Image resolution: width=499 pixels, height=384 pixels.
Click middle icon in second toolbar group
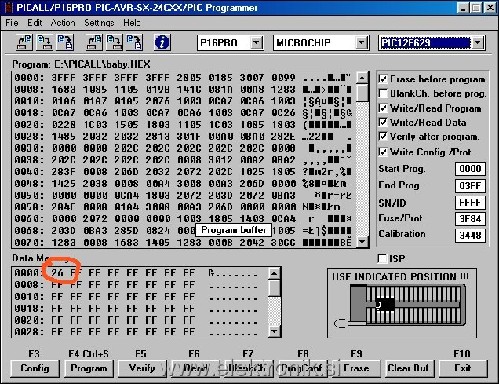[114, 43]
